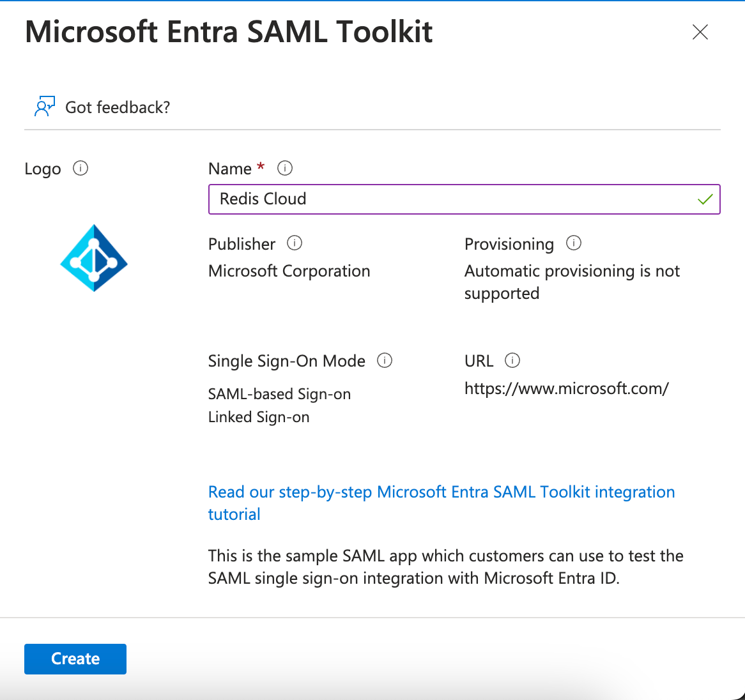Click the info icon beside Logo
The height and width of the screenshot is (700, 745).
(x=81, y=169)
